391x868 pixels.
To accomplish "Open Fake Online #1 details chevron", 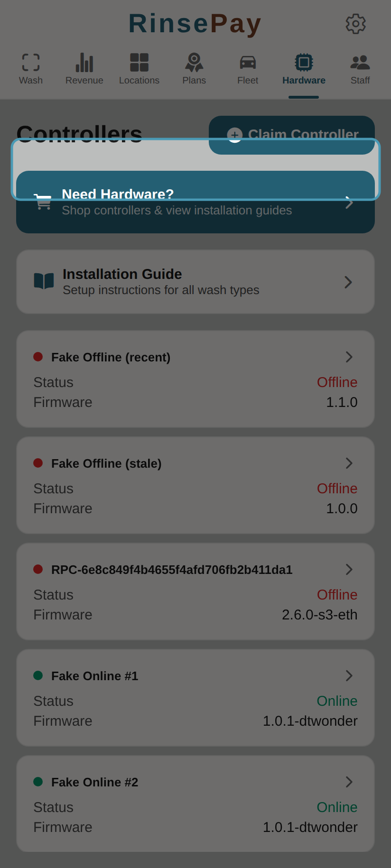I will [349, 676].
